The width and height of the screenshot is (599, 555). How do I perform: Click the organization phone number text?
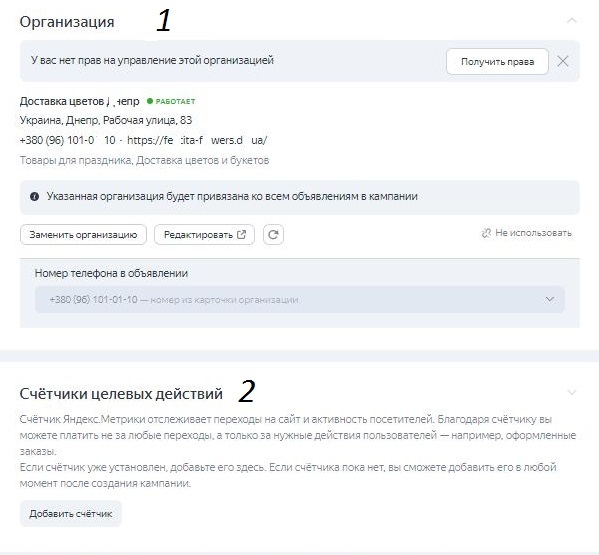tap(68, 140)
